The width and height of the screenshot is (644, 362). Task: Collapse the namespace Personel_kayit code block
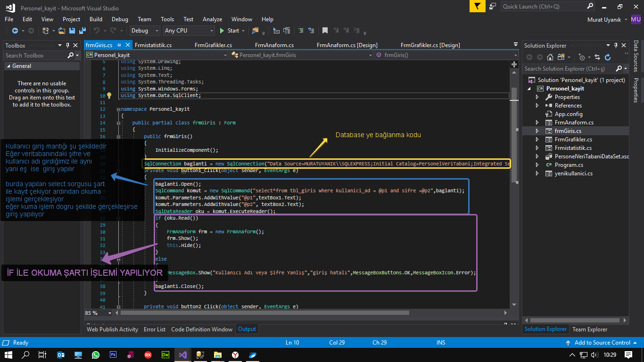(118, 109)
